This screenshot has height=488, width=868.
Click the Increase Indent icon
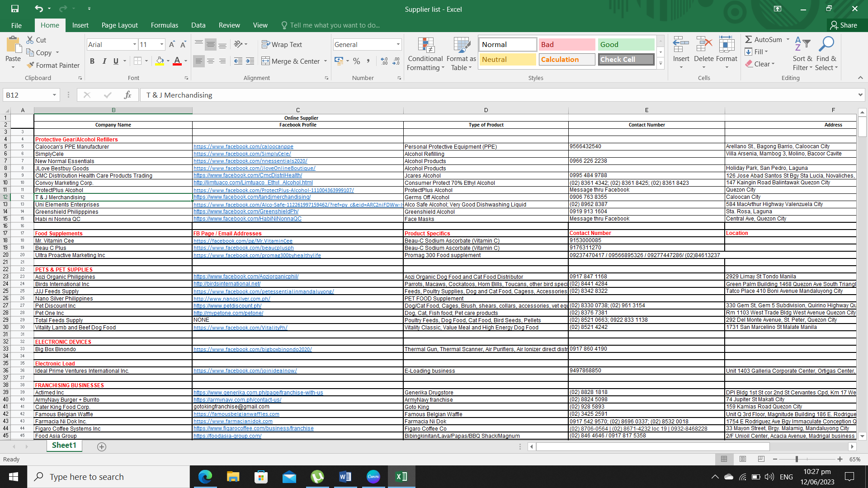point(250,61)
